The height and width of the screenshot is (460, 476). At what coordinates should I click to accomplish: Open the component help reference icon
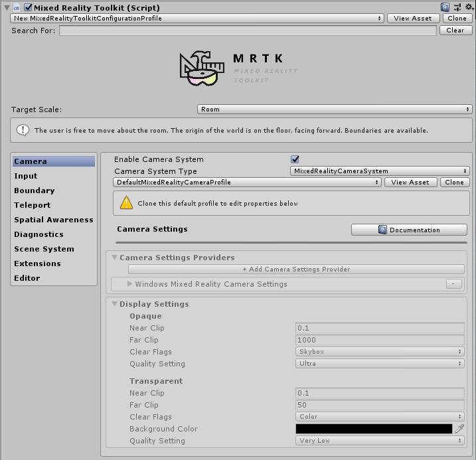[x=445, y=7]
